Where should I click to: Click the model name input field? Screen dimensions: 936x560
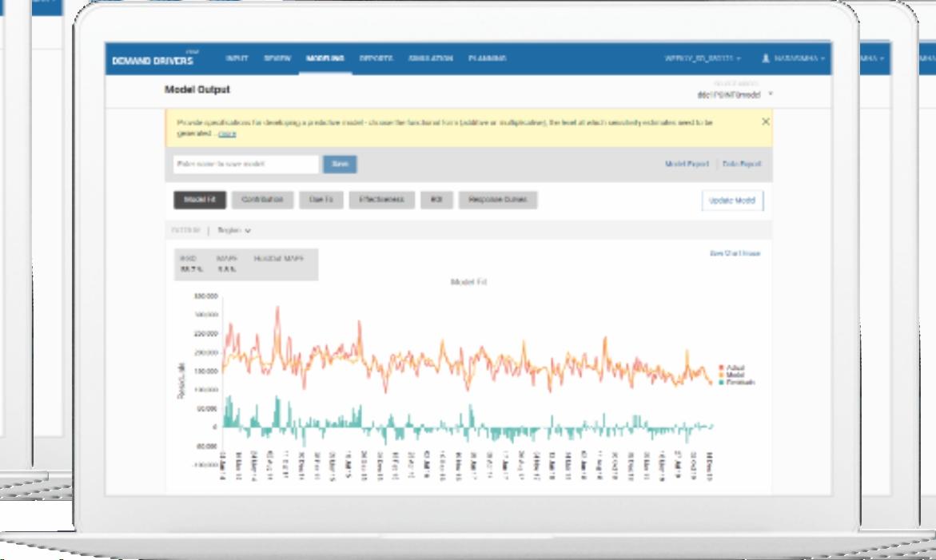point(246,164)
